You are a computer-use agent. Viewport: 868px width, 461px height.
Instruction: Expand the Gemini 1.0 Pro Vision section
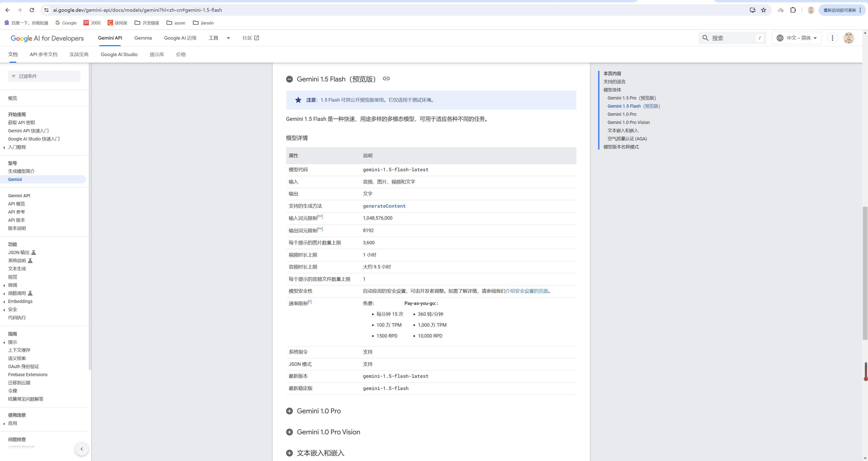pos(289,432)
